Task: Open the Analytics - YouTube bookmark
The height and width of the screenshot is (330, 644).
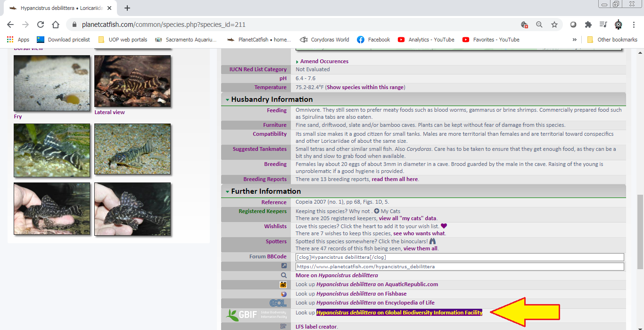Action: pyautogui.click(x=426, y=40)
